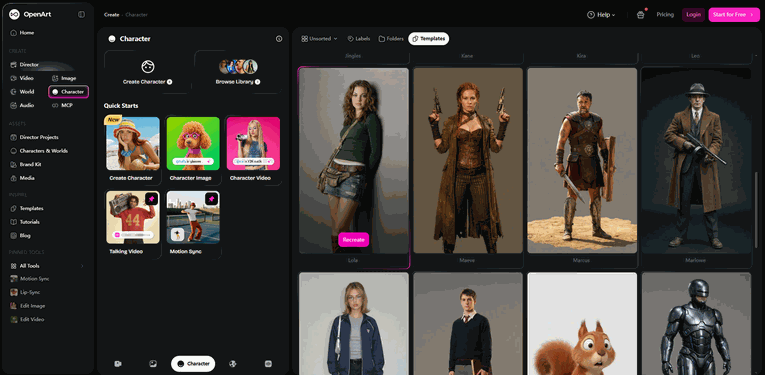Open Director under Create
Viewport: 765px width, 375px height.
(x=24, y=64)
